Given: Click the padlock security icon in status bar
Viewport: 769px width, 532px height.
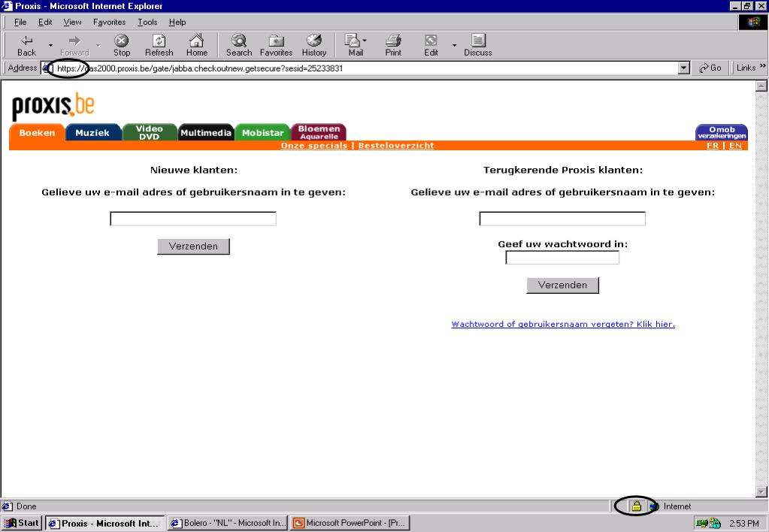Looking at the screenshot, I should coord(636,506).
